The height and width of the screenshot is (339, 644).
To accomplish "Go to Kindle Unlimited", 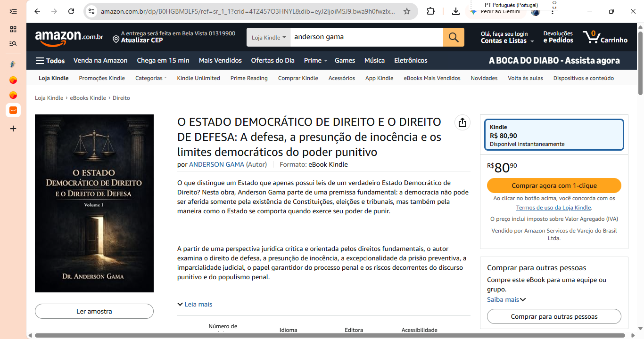I will point(198,78).
